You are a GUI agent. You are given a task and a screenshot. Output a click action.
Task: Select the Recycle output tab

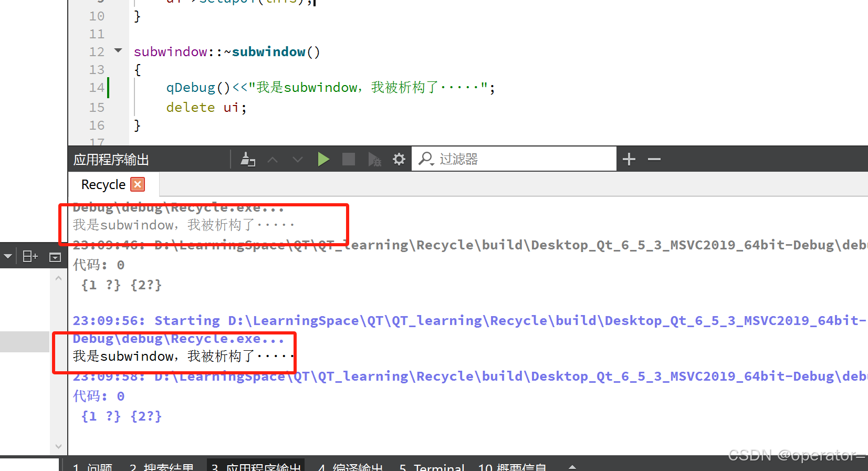coord(103,184)
